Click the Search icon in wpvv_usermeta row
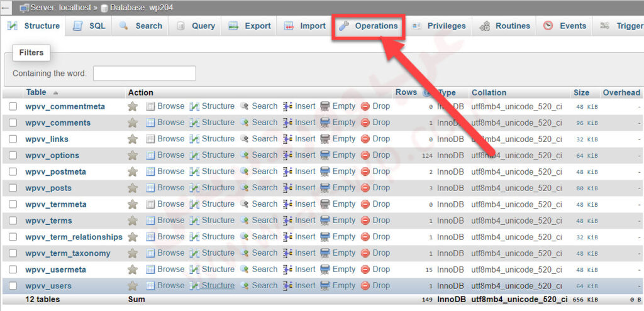 coord(244,270)
